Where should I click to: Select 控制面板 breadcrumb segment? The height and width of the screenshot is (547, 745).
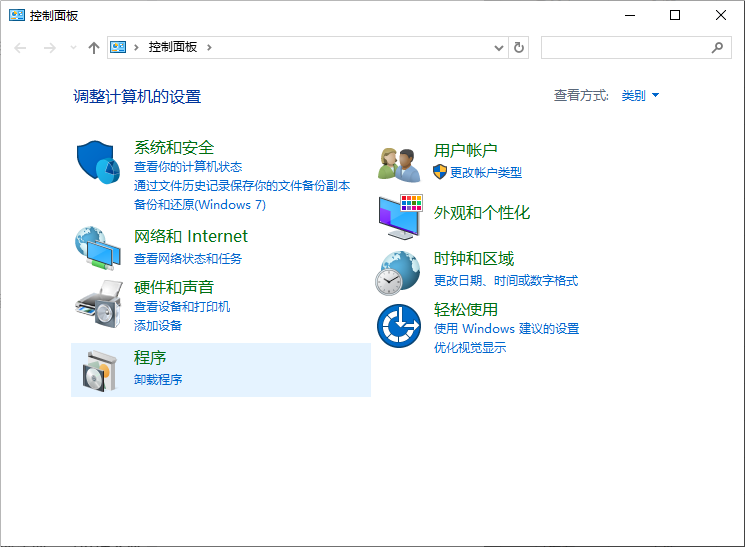(173, 47)
